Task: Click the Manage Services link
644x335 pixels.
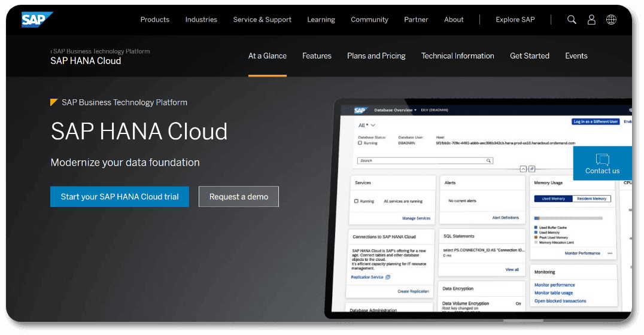Action: (x=416, y=218)
